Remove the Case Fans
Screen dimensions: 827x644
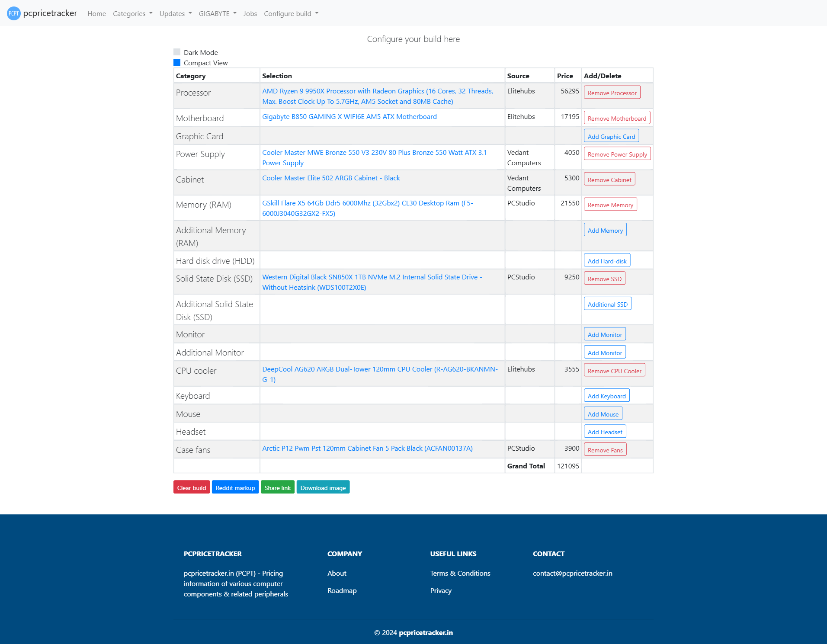(x=605, y=450)
